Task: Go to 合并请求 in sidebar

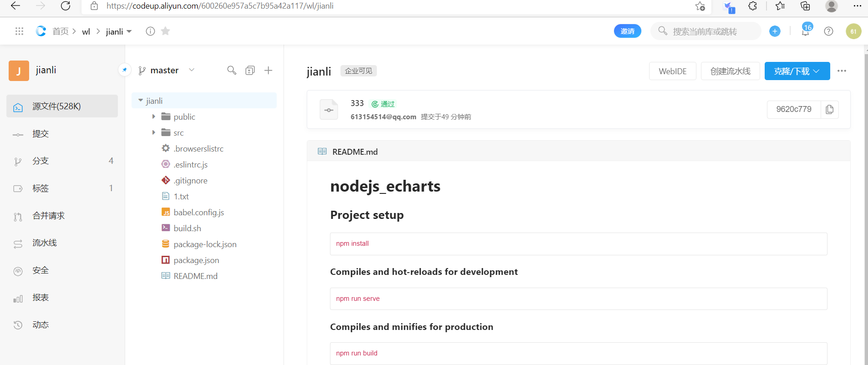Action: 48,216
